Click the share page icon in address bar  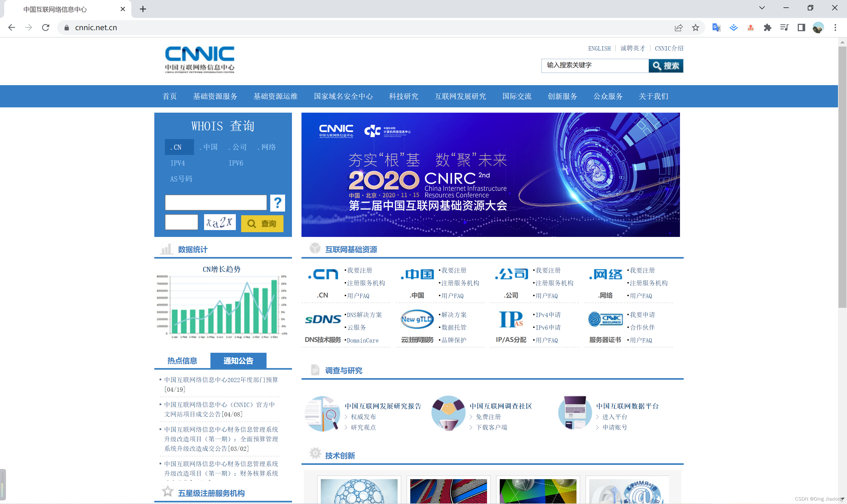678,28
